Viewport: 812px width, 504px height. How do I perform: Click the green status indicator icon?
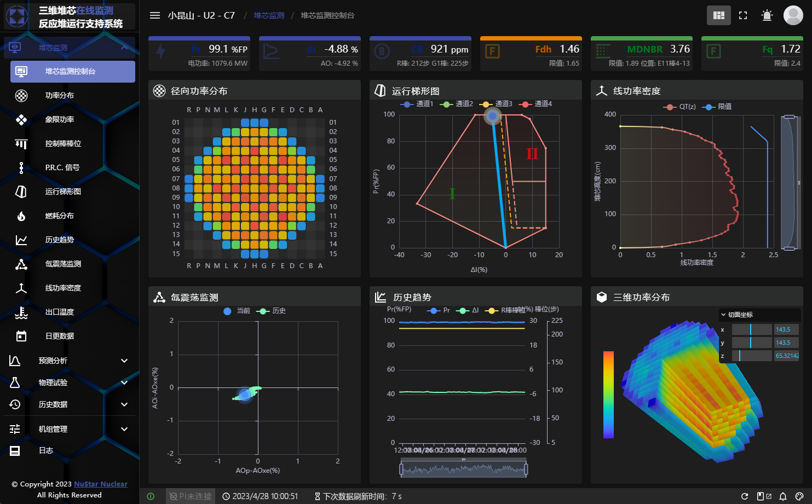tap(151, 496)
